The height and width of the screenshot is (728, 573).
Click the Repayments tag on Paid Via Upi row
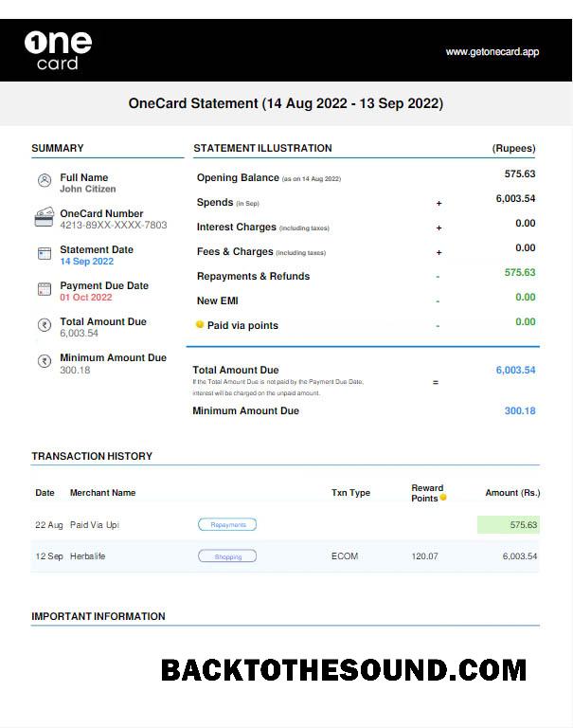pos(227,524)
